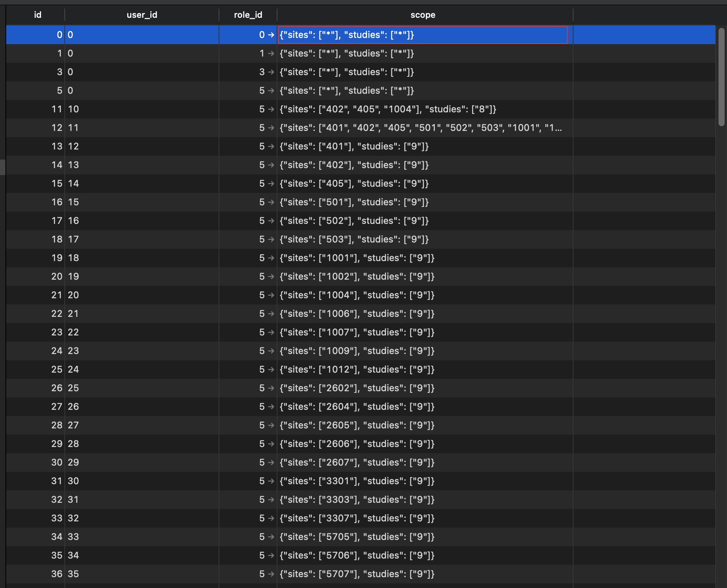Screen dimensions: 727x588
Task: Select id cell with value 19
Action: tap(36, 258)
